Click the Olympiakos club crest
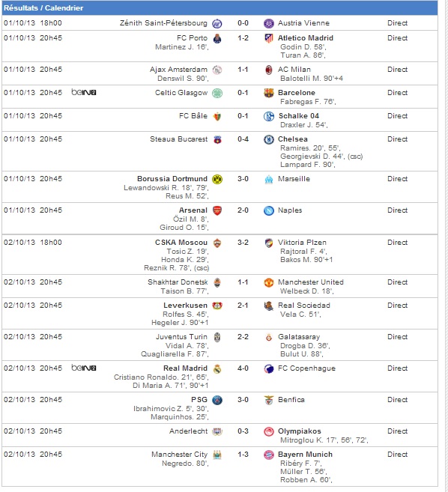 click(x=269, y=431)
